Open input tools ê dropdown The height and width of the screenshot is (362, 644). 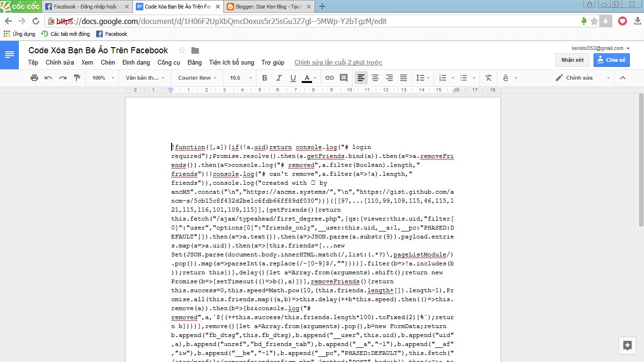(x=510, y=78)
